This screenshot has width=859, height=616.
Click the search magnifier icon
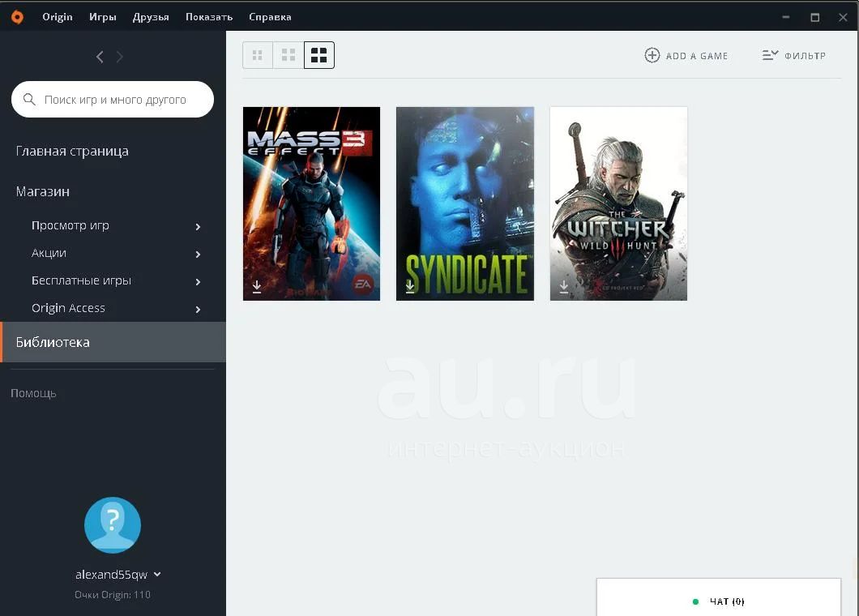30,99
